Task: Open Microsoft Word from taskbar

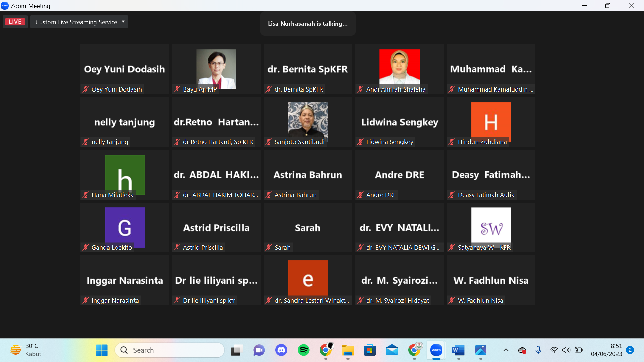Action: pos(458,350)
